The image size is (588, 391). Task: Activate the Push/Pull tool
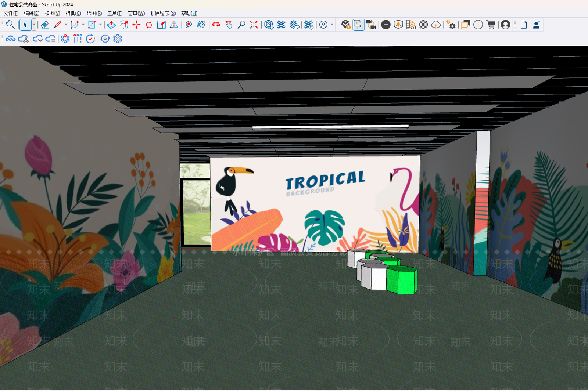pyautogui.click(x=111, y=25)
